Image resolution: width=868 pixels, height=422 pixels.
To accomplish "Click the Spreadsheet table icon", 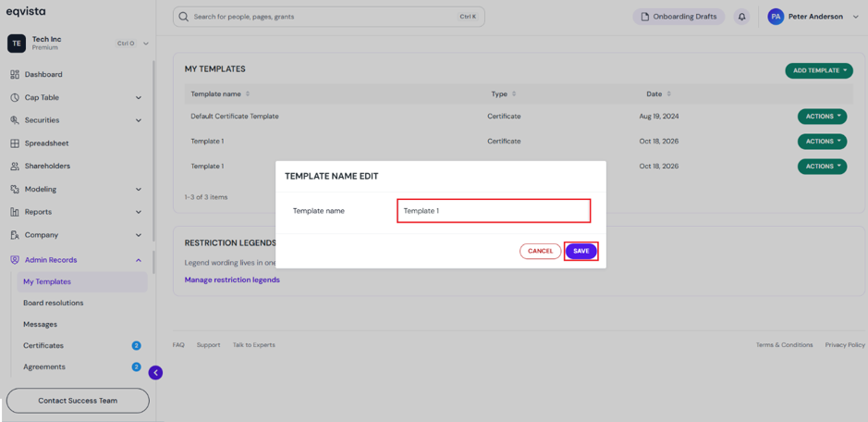I will coord(15,143).
